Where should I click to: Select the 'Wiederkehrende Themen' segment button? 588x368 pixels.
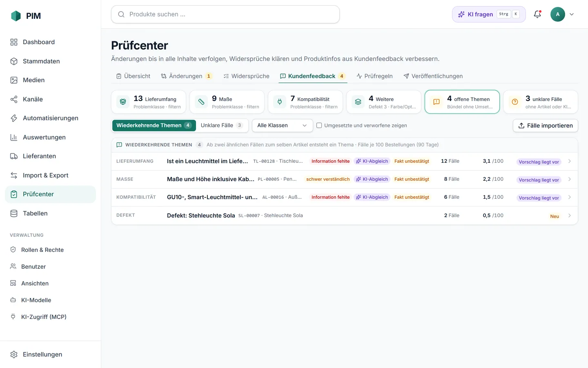click(x=154, y=126)
